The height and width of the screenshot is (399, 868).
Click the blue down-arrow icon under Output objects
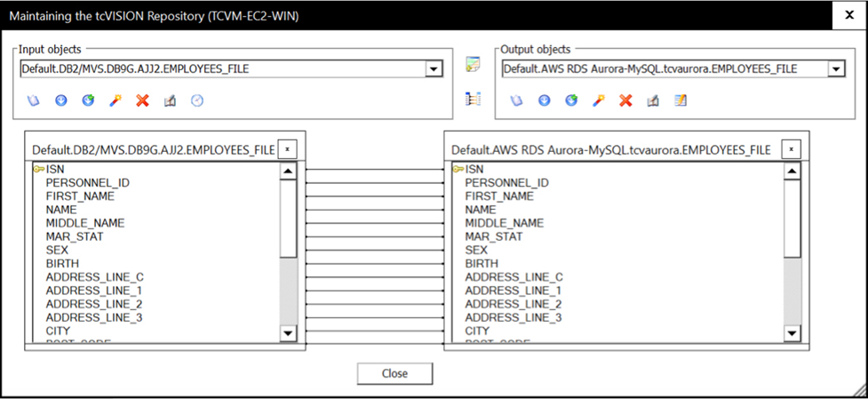click(544, 100)
